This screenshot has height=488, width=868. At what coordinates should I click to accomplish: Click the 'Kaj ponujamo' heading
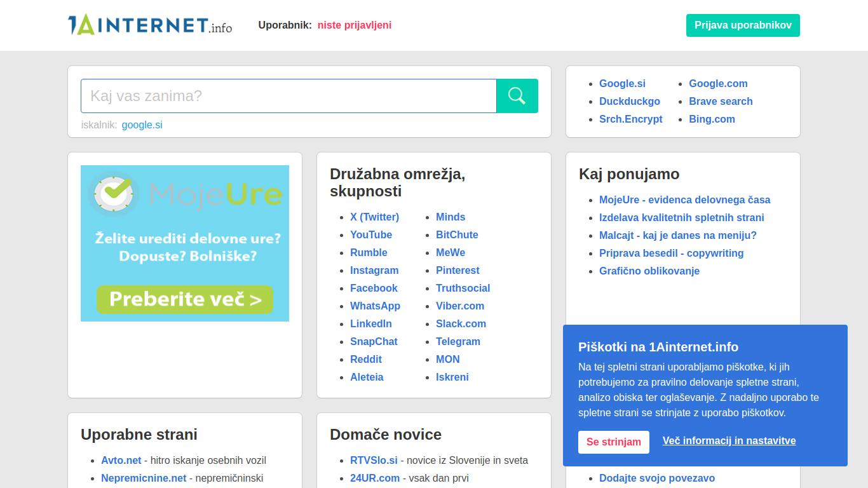coord(629,174)
